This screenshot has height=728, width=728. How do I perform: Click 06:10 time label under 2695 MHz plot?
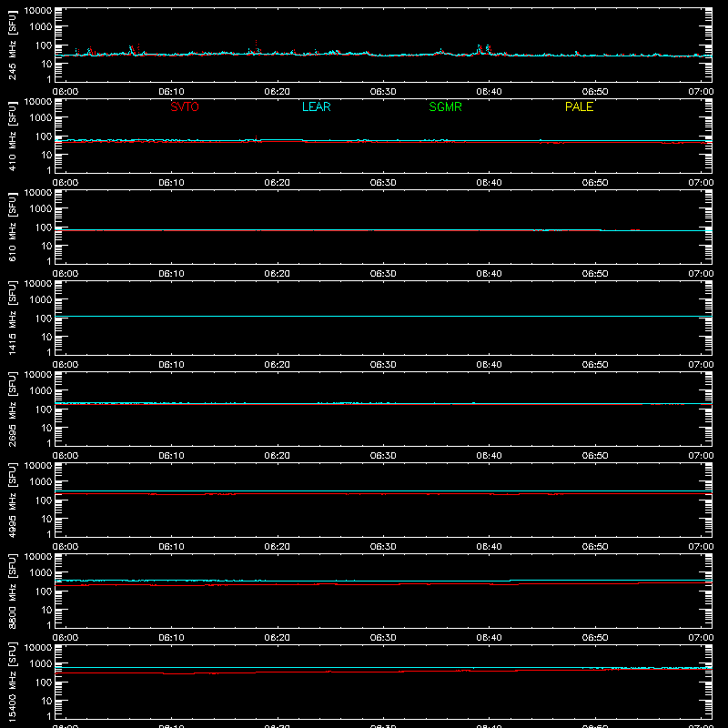[x=171, y=456]
